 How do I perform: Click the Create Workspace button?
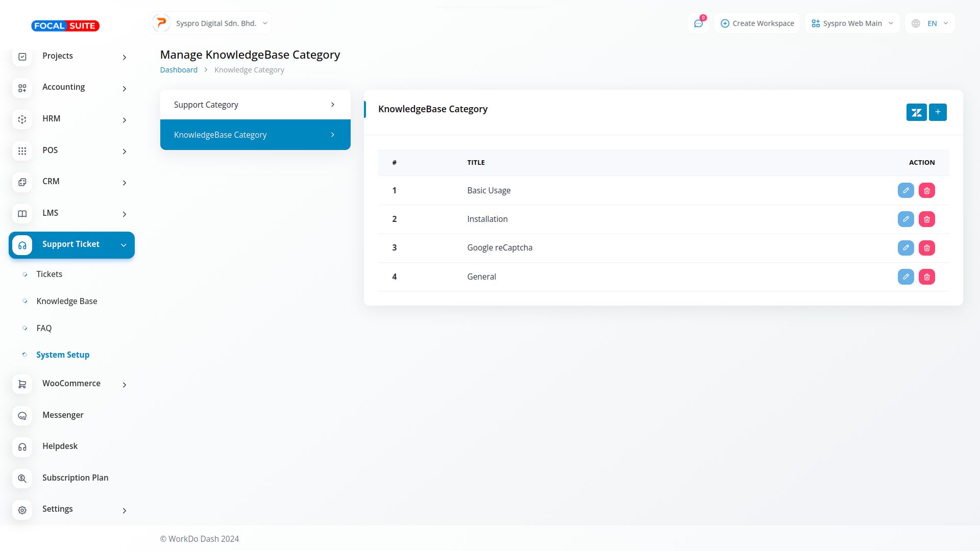tap(757, 23)
